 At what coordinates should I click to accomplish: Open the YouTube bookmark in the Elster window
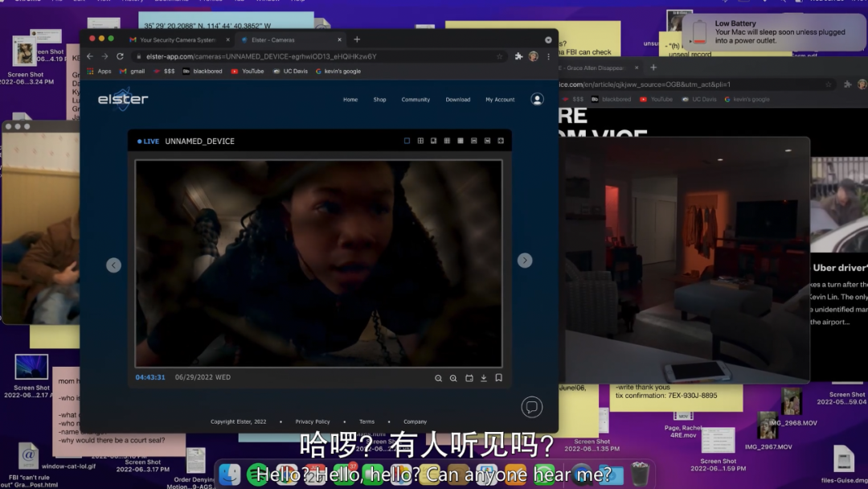point(248,71)
